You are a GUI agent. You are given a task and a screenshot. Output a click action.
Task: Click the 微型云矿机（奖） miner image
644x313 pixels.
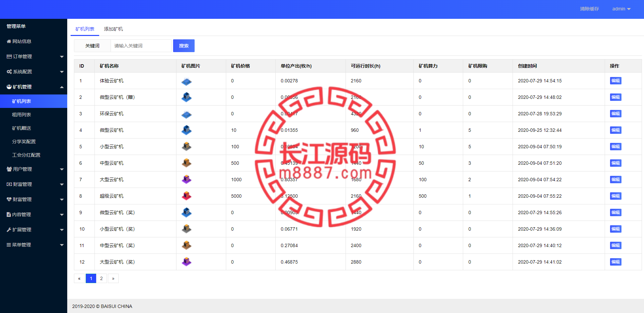coord(187,212)
